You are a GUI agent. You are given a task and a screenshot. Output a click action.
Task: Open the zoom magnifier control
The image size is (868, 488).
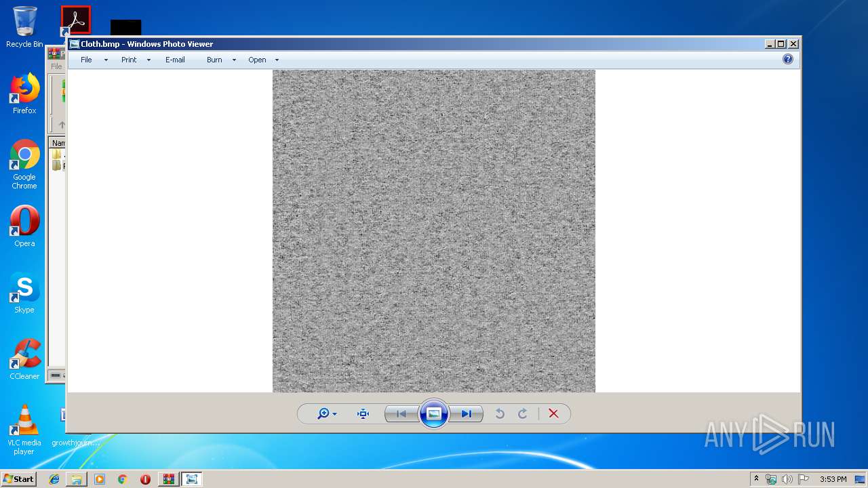(x=323, y=413)
